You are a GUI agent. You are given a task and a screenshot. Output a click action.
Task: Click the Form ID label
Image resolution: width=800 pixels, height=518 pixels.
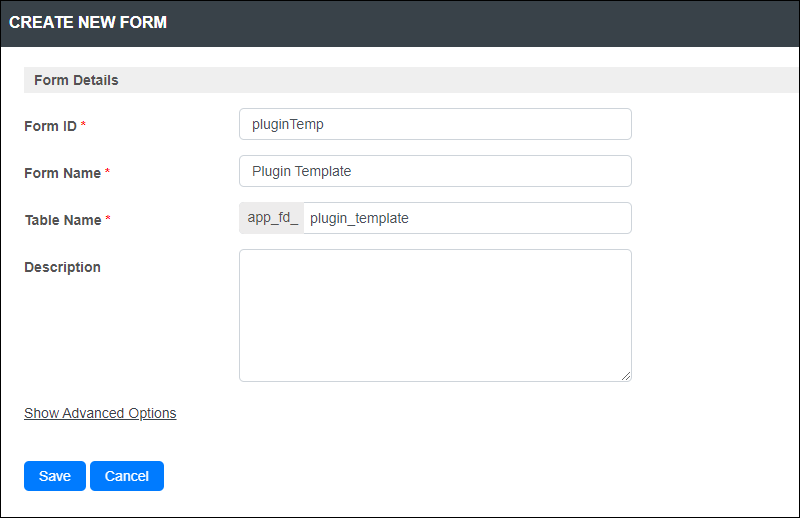pos(50,126)
